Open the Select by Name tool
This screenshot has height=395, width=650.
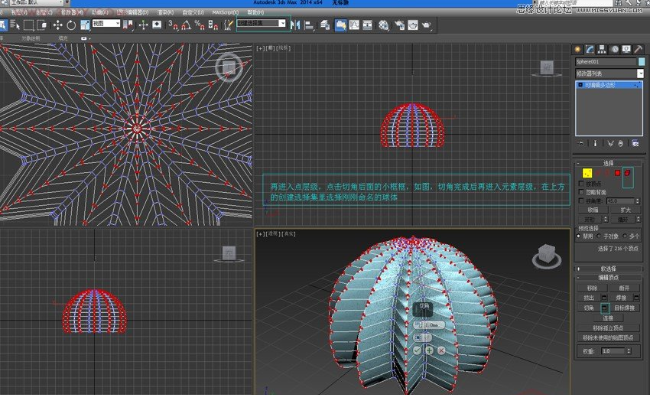pos(15,25)
